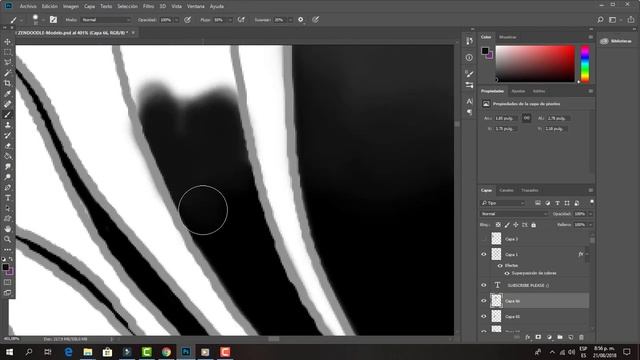Screen dimensions: 640x360
Task: Toggle visibility of Superposición de colores effect
Action: [507, 273]
